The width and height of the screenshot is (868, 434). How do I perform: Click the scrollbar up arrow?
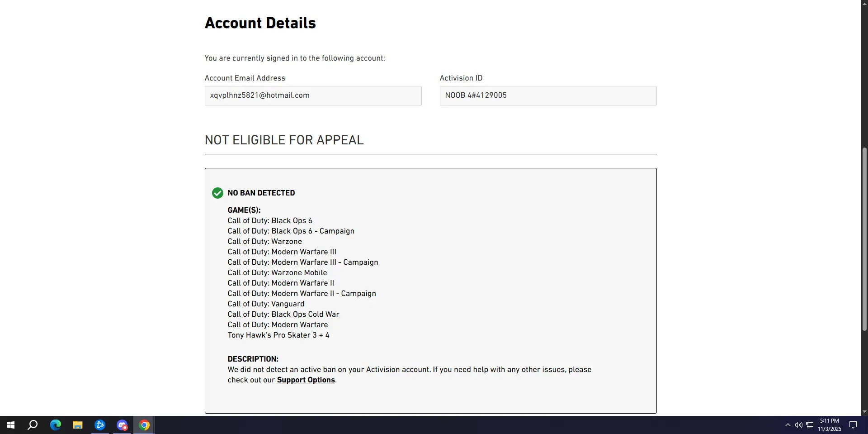(864, 3)
